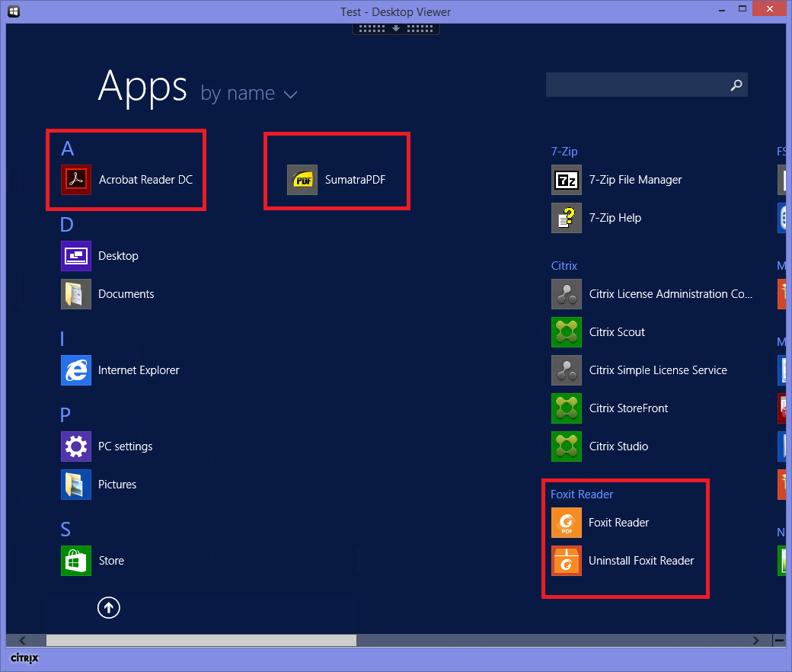Select the 'S' letter group header
The image size is (792, 672).
(65, 529)
